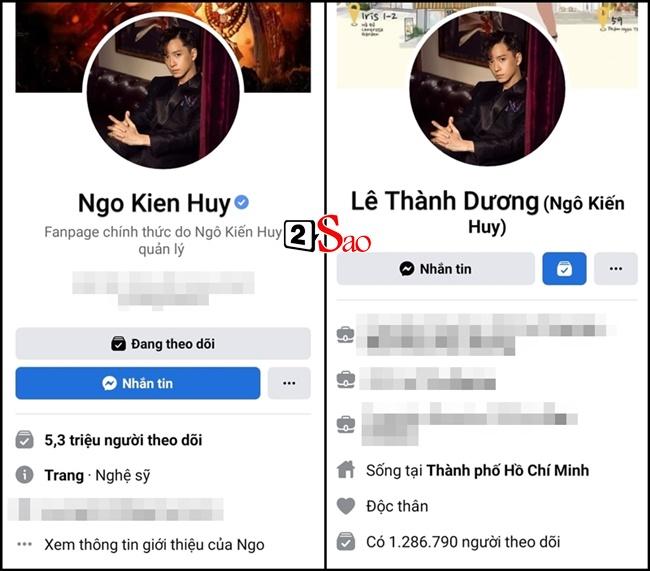The width and height of the screenshot is (650, 571).
Task: Toggle the blue following button on Lê Thành Dương profile
Action: [x=564, y=269]
